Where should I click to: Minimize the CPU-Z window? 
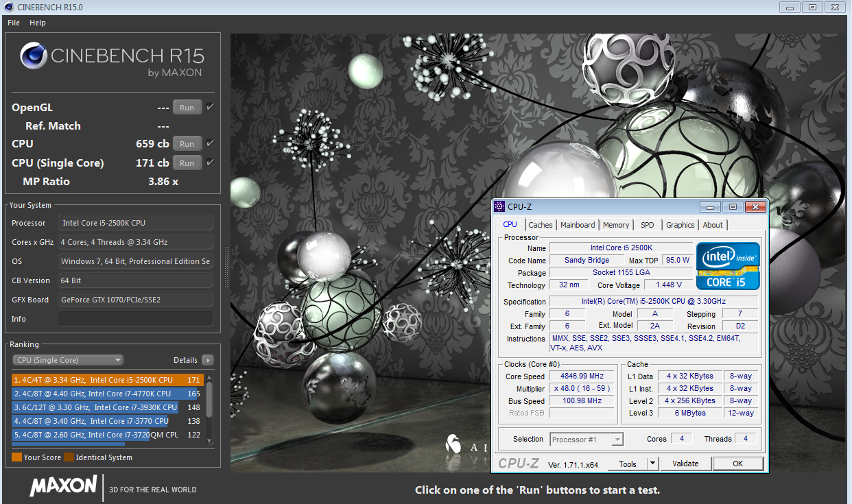[711, 206]
